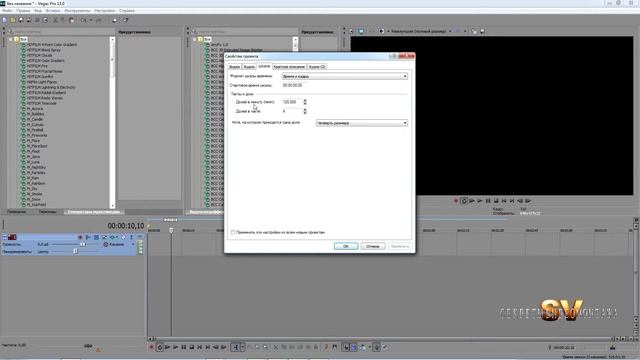Solo the audio track with exclamation icon

click(x=131, y=237)
